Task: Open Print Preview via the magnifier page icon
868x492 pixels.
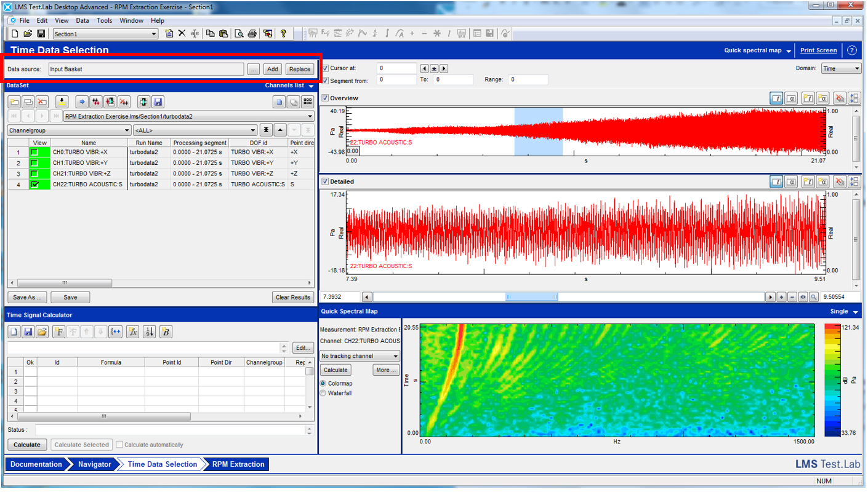Action: pos(239,34)
